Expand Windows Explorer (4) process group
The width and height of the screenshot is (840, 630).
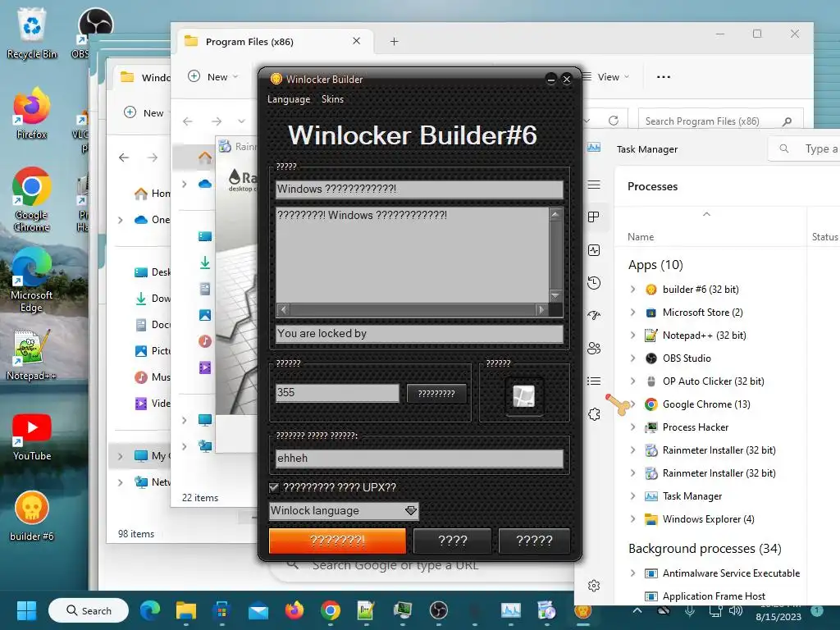pos(632,519)
